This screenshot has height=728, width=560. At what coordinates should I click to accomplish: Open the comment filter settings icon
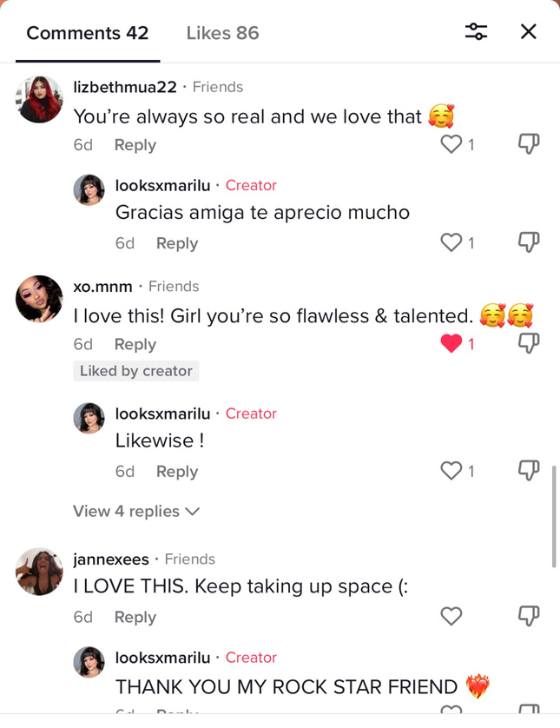pos(476,32)
